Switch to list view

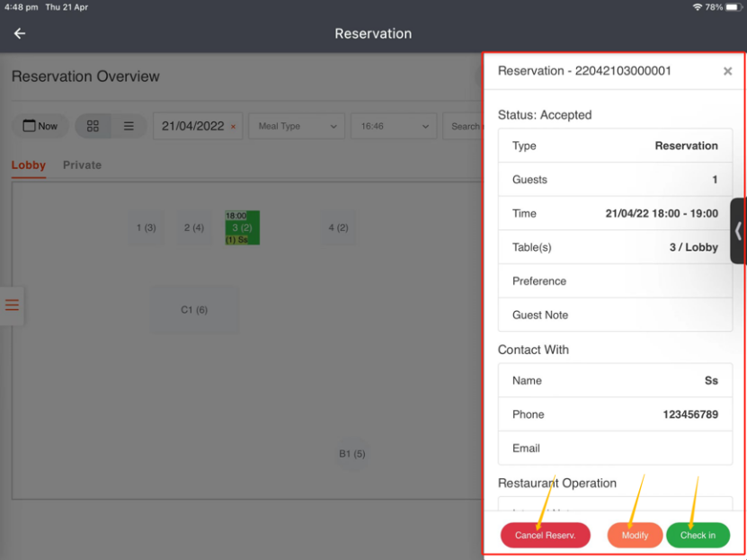pyautogui.click(x=129, y=127)
